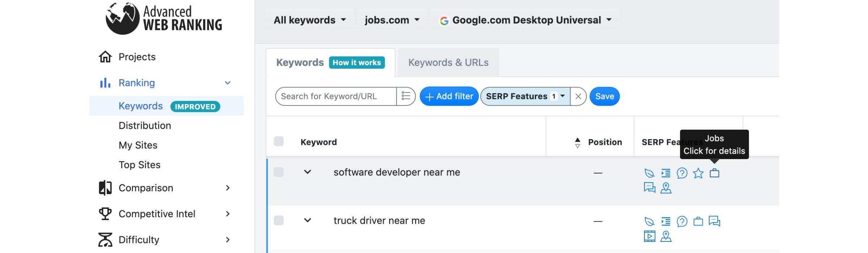The height and width of the screenshot is (253, 868).
Task: Click the Projects house icon
Action: 105,57
